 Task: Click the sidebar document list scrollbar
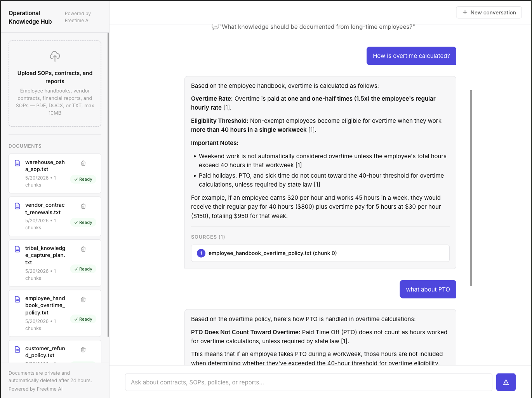click(x=108, y=185)
